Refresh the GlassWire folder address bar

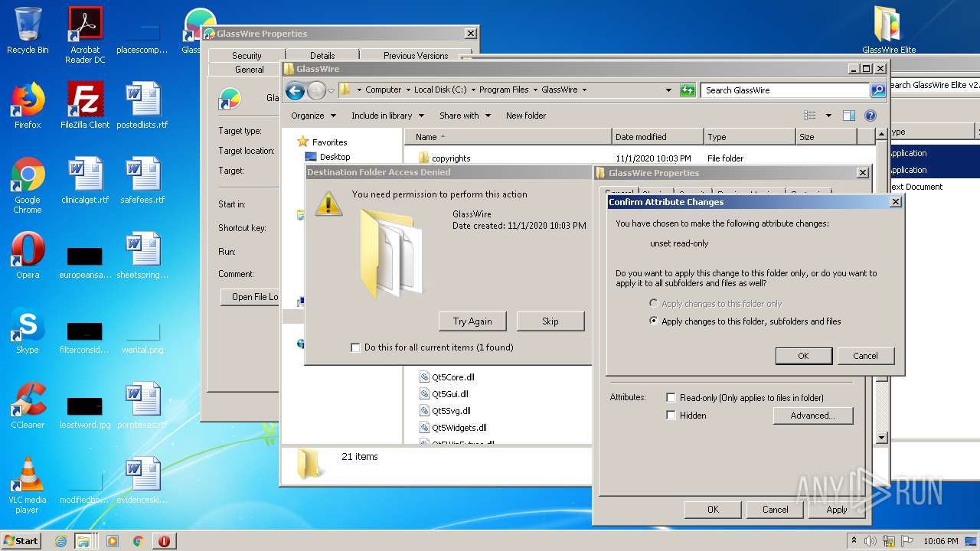tap(688, 90)
